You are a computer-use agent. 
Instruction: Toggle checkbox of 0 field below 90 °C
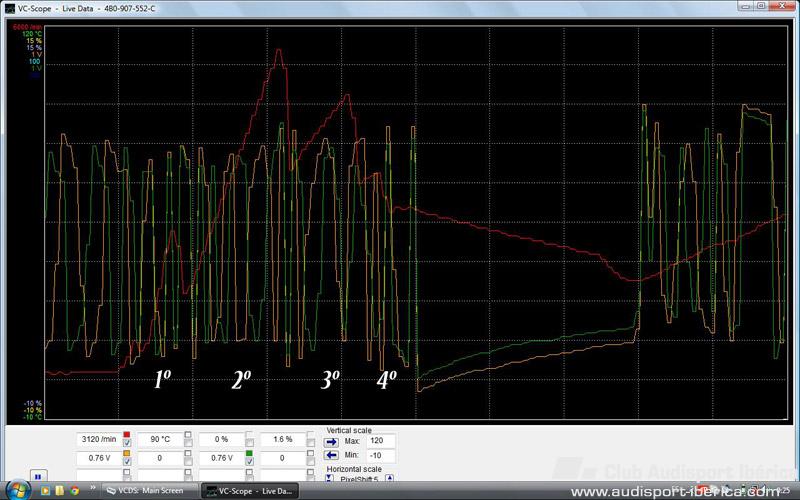188,461
